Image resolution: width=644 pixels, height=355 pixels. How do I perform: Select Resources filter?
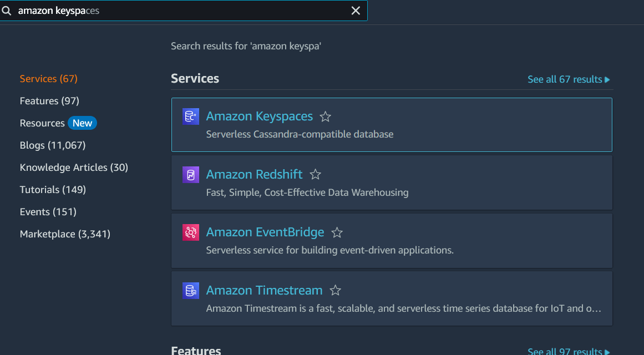click(x=42, y=123)
